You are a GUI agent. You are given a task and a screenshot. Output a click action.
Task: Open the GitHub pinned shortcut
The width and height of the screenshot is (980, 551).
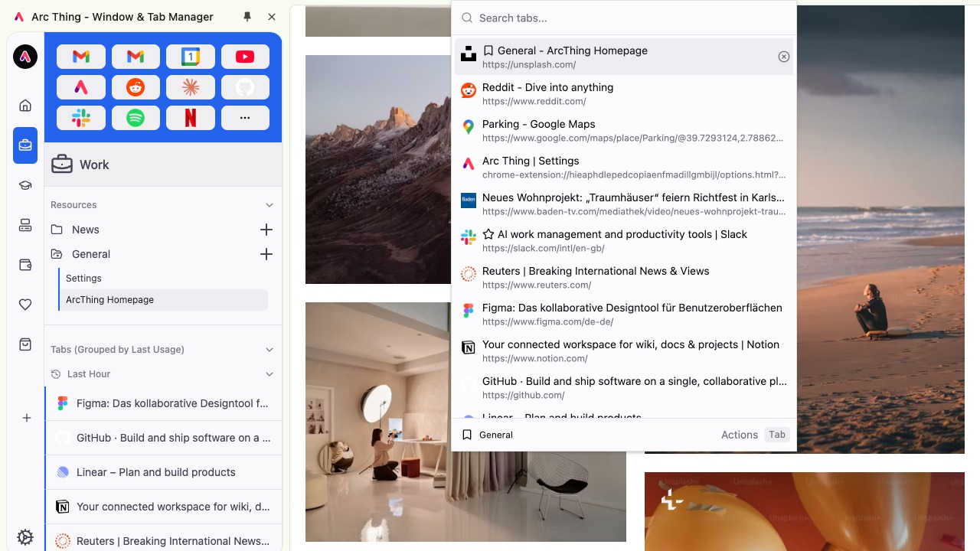[245, 87]
